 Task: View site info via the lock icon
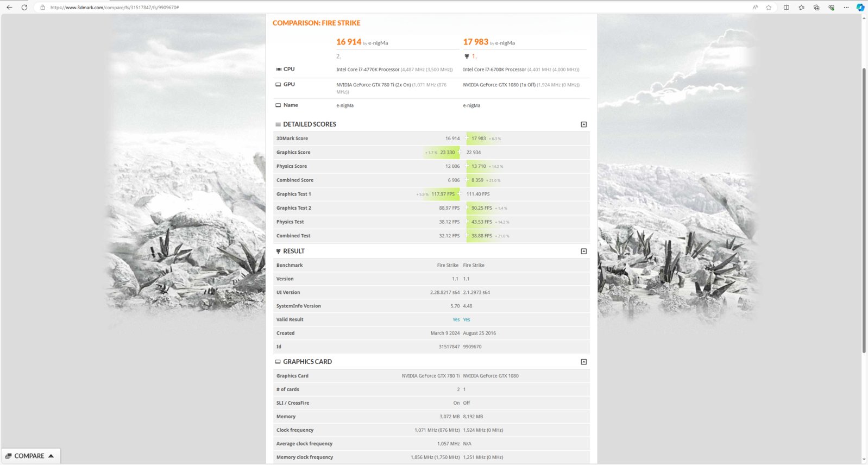(x=42, y=8)
